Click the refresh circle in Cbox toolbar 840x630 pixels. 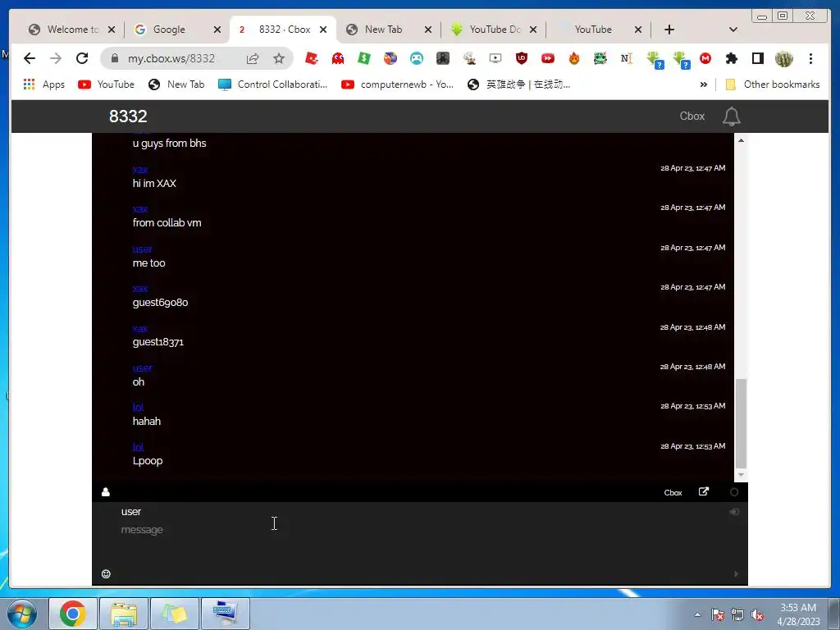tap(734, 492)
